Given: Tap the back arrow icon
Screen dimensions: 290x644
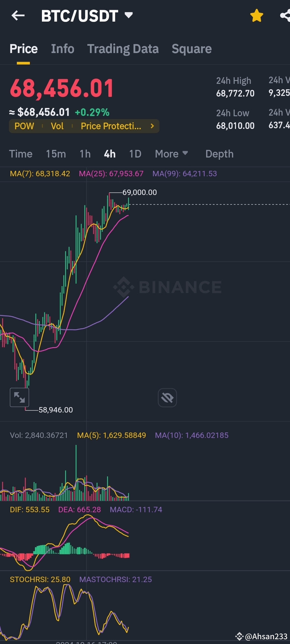Looking at the screenshot, I should pos(18,15).
